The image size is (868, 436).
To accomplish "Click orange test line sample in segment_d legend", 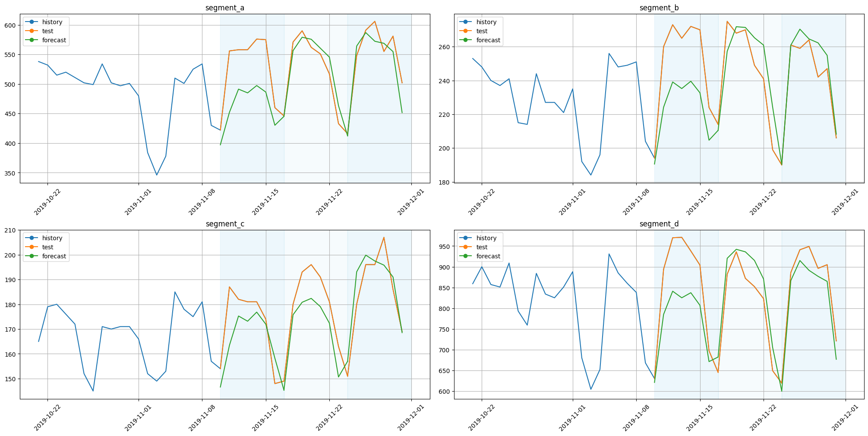I will pyautogui.click(x=466, y=247).
